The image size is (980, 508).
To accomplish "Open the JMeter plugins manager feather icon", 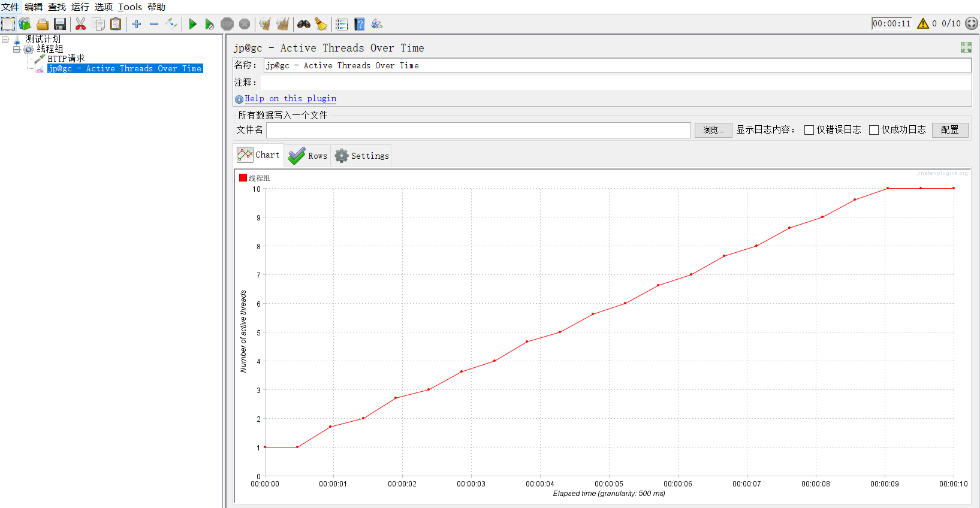I will coord(377,24).
